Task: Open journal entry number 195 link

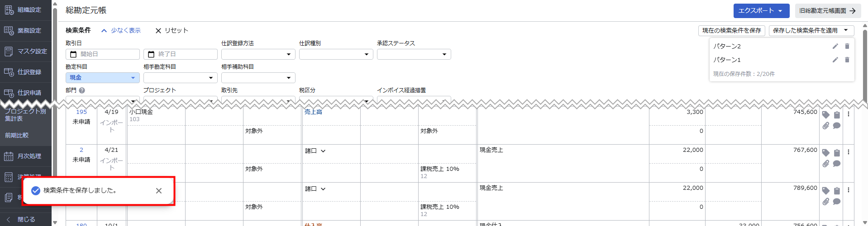Action: (x=81, y=112)
